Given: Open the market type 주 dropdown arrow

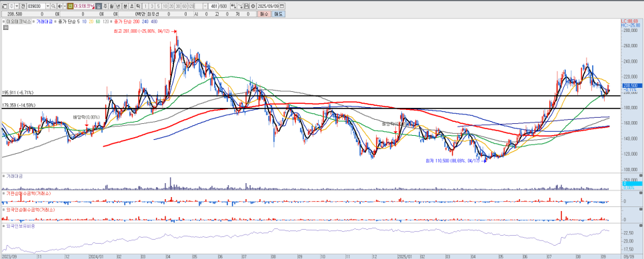Looking at the screenshot, I should [17, 6].
